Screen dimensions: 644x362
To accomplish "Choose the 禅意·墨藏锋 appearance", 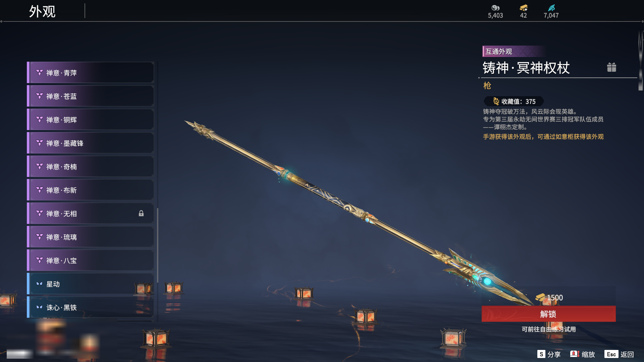I will coord(91,143).
